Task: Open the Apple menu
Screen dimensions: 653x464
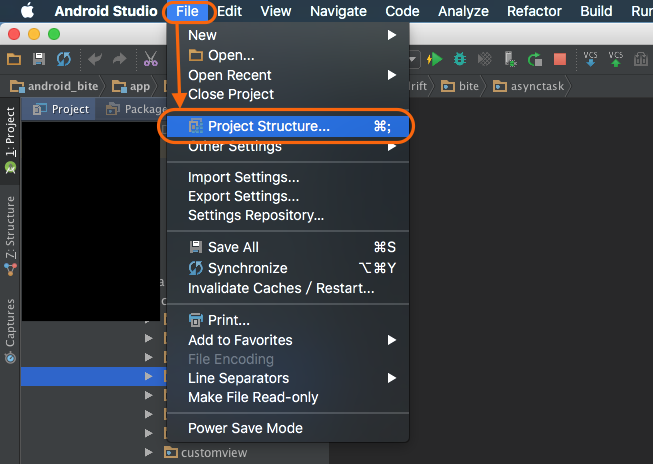Action: (x=27, y=11)
